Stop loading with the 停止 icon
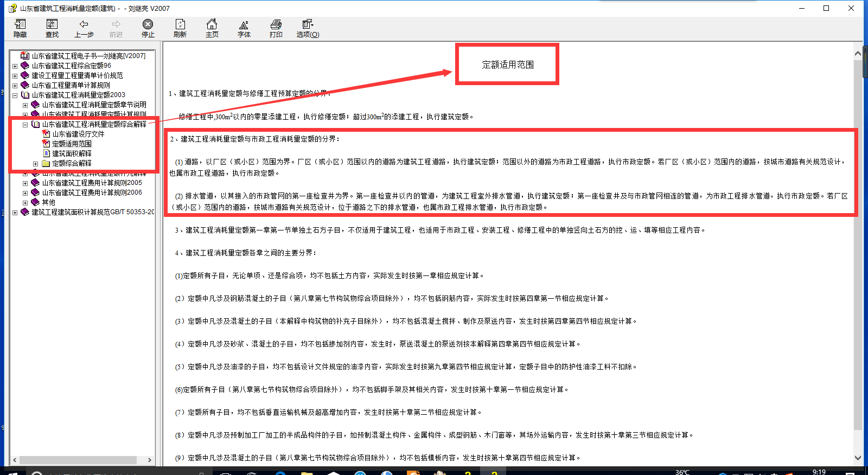This screenshot has height=475, width=868. click(x=148, y=24)
